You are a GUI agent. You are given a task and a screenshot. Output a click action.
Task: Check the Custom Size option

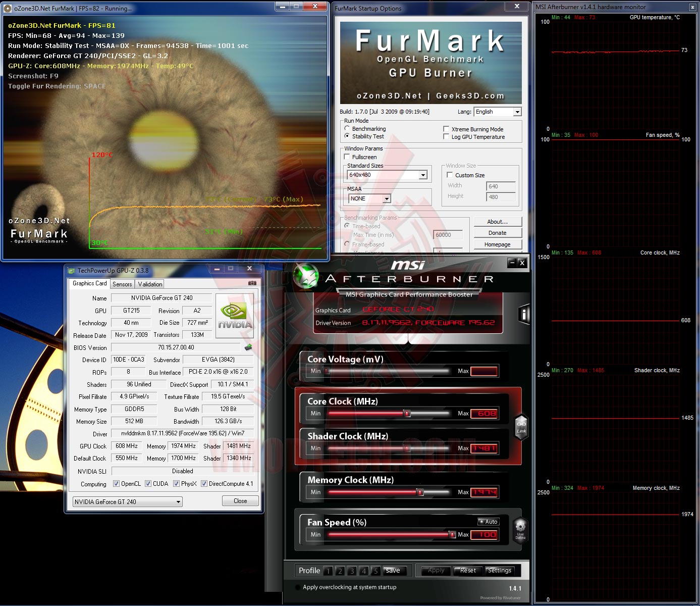pos(450,175)
